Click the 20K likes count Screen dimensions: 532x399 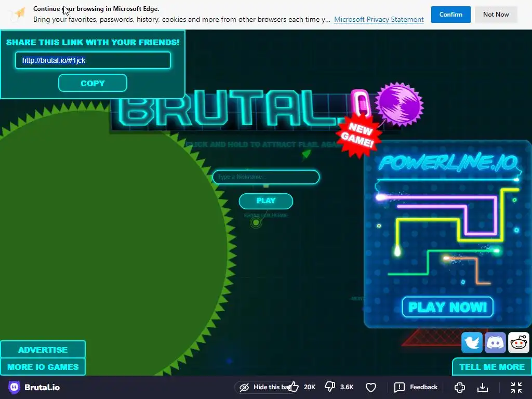tap(310, 387)
